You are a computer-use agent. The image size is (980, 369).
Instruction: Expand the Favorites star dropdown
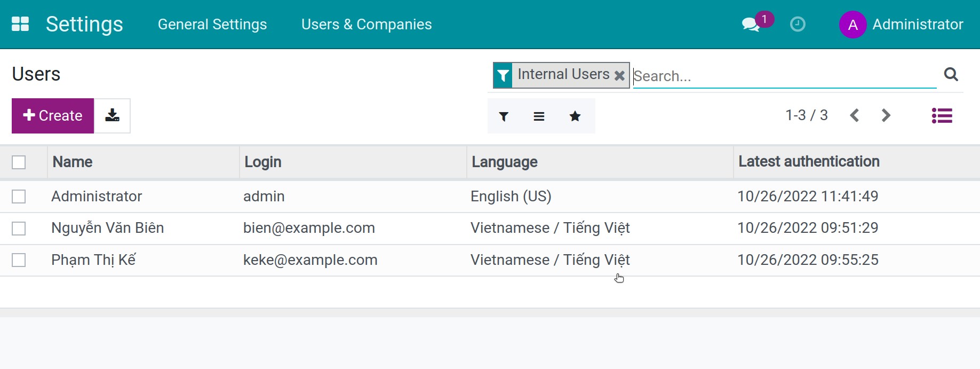click(x=575, y=116)
